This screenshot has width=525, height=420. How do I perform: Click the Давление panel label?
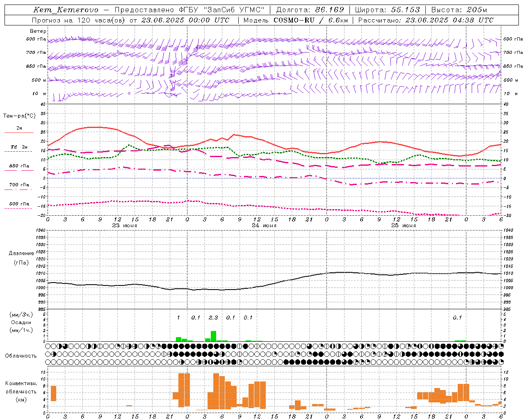(x=21, y=253)
